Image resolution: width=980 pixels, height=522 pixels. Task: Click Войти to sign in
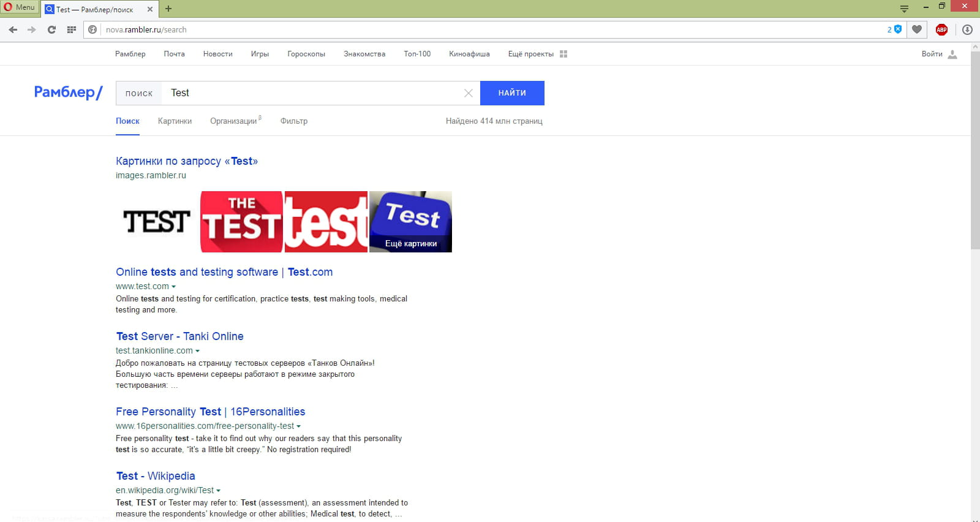[932, 54]
